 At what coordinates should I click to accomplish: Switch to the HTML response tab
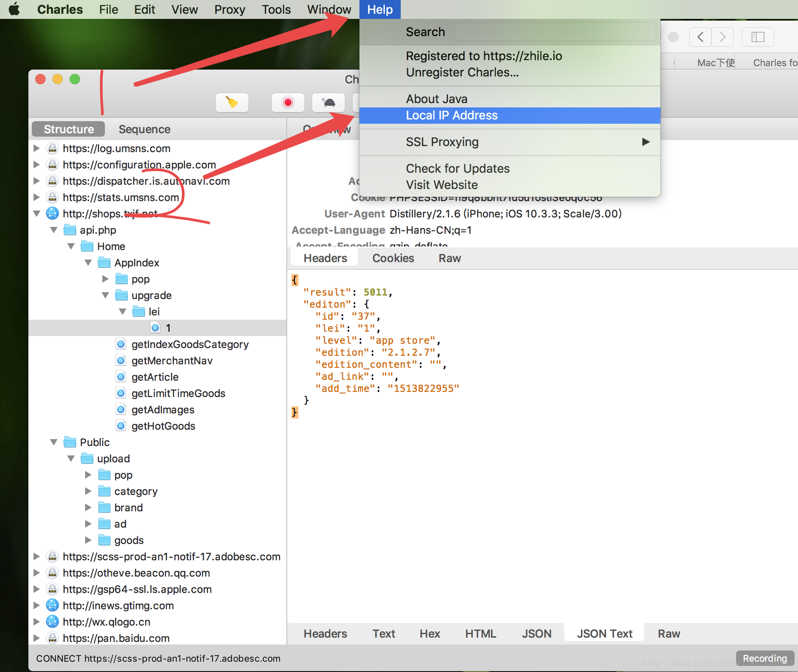[481, 634]
